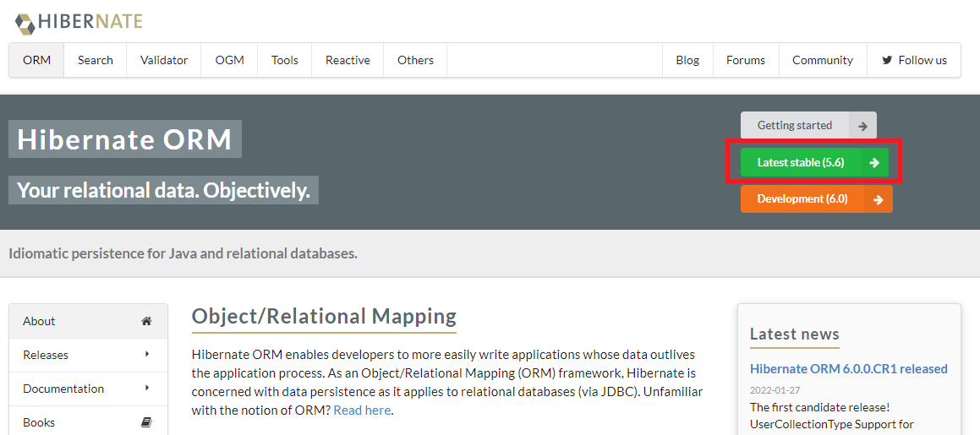Open the ORM tab
This screenshot has height=435, width=980.
[36, 61]
